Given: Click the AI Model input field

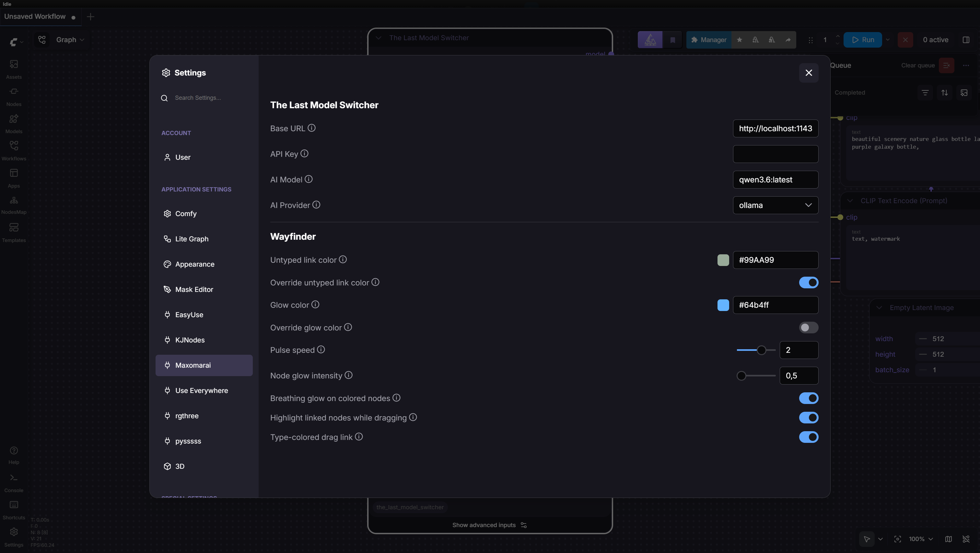Looking at the screenshot, I should tap(775, 179).
